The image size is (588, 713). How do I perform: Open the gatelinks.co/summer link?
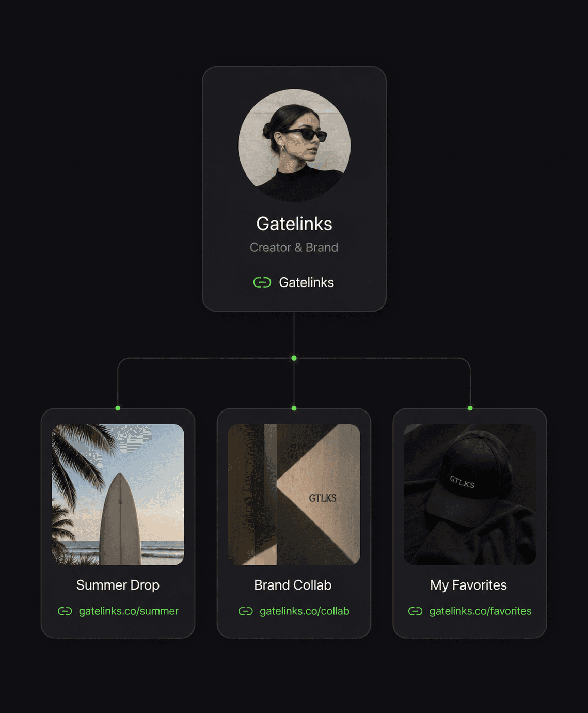pyautogui.click(x=129, y=611)
